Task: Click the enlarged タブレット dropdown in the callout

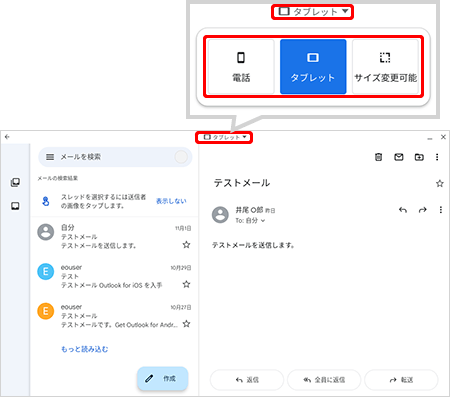Action: click(x=312, y=12)
